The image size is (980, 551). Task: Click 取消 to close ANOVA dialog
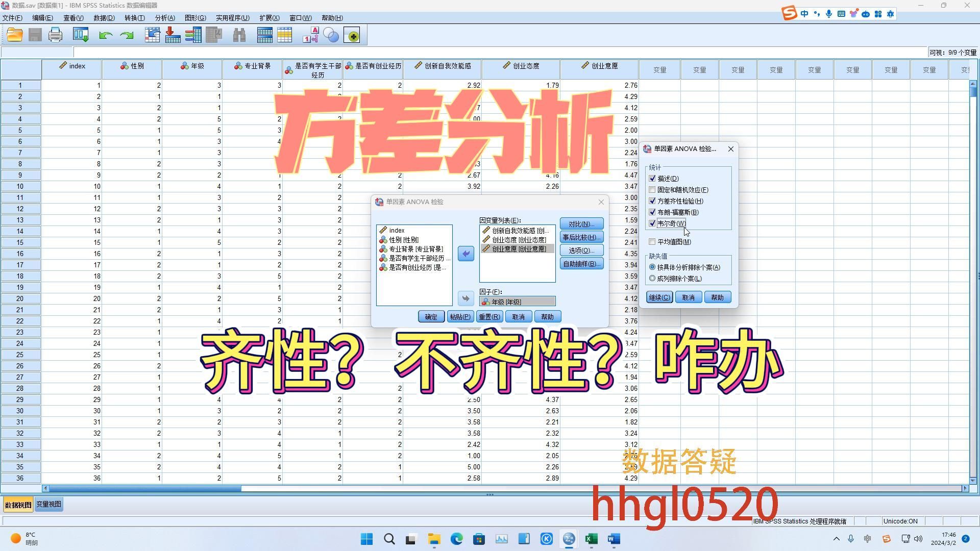pyautogui.click(x=518, y=317)
